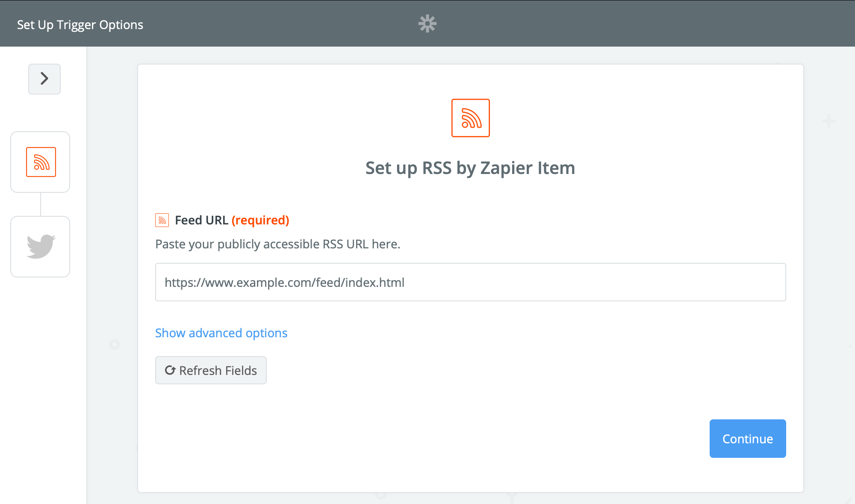Viewport: 855px width, 504px height.
Task: Click the Refresh Fields button
Action: click(211, 370)
